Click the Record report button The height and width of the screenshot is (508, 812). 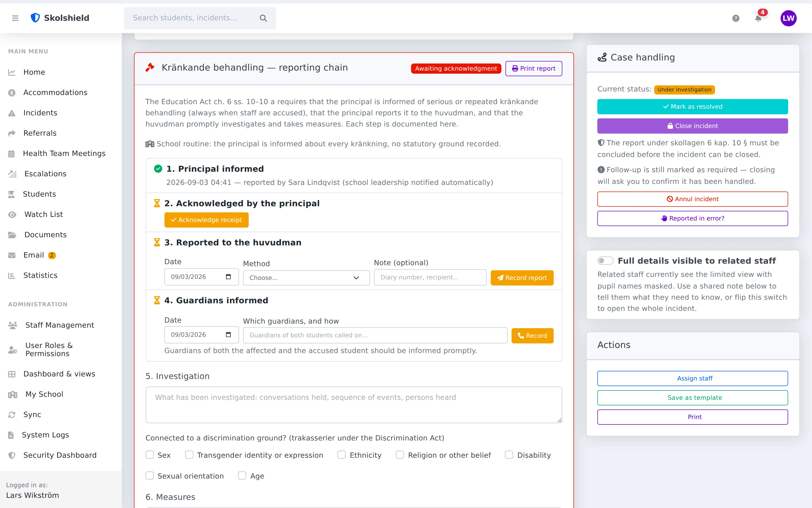pyautogui.click(x=522, y=278)
